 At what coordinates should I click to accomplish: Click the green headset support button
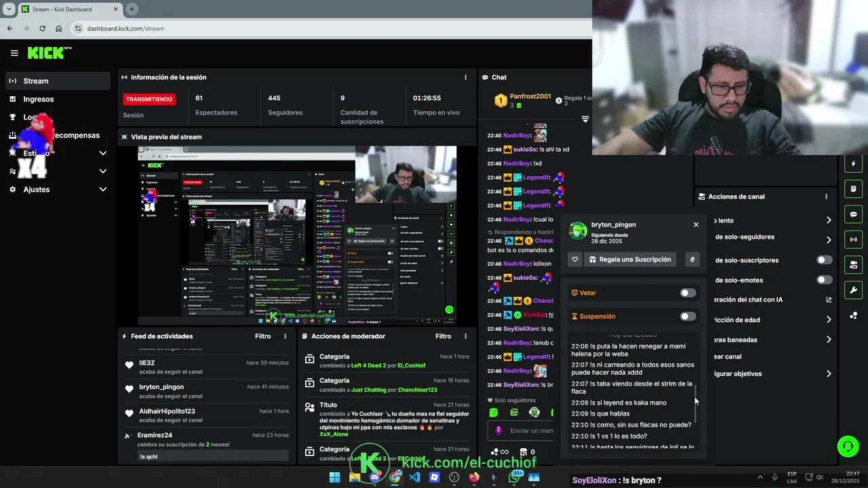pos(848,446)
